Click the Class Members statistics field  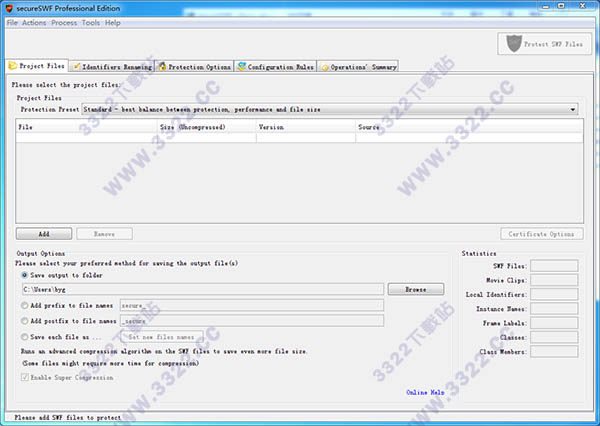coord(554,351)
